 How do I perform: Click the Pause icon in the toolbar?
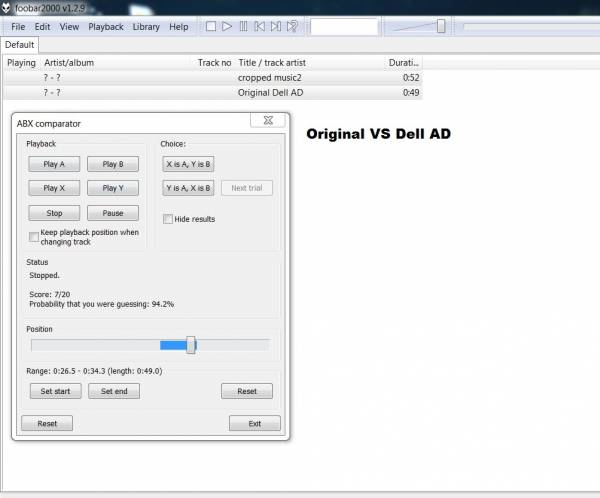[x=243, y=26]
